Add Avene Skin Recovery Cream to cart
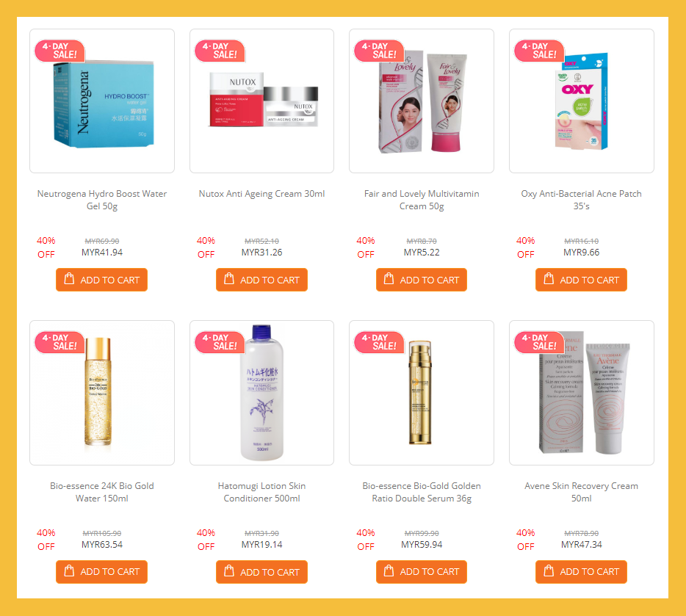The width and height of the screenshot is (686, 616). click(x=581, y=571)
